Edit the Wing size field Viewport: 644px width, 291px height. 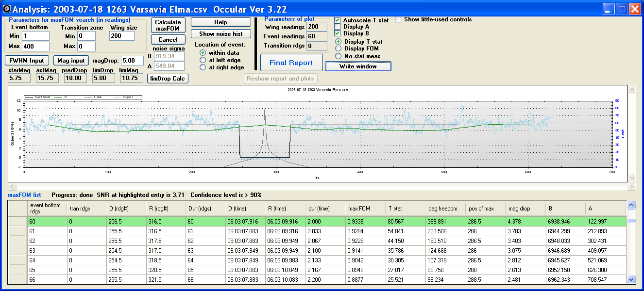[122, 36]
